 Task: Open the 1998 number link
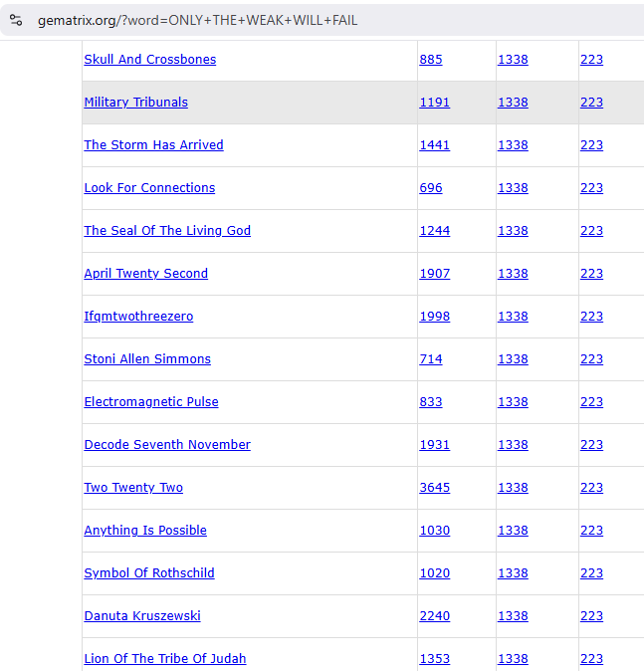click(435, 317)
